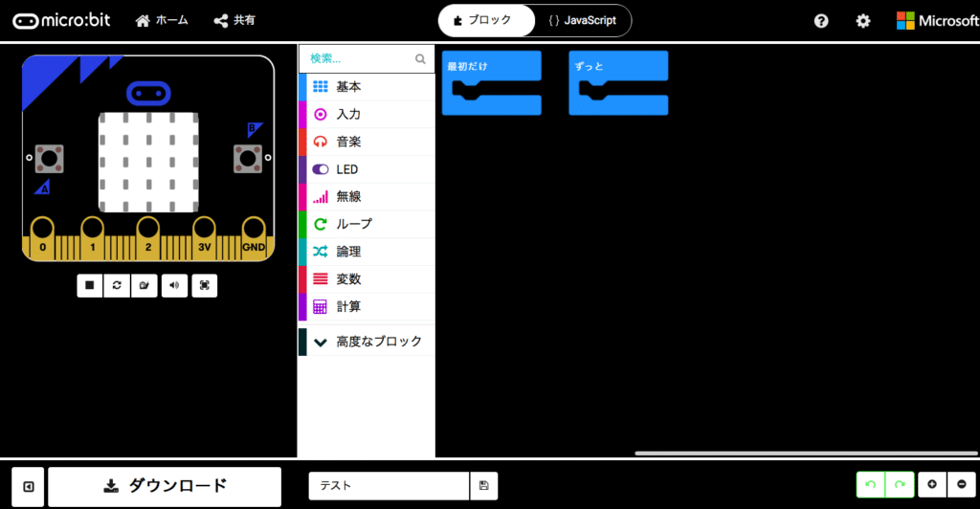Zoom in the workspace plus button

pyautogui.click(x=932, y=485)
